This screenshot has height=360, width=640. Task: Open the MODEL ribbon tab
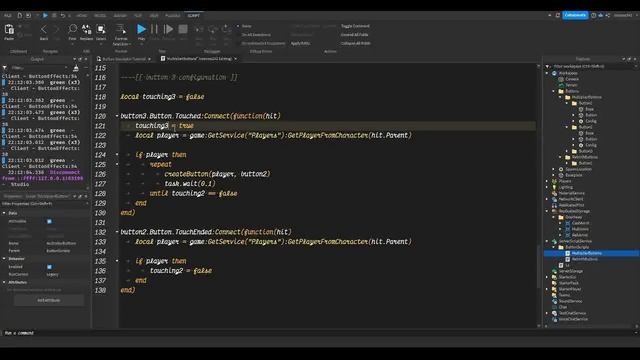[100, 16]
